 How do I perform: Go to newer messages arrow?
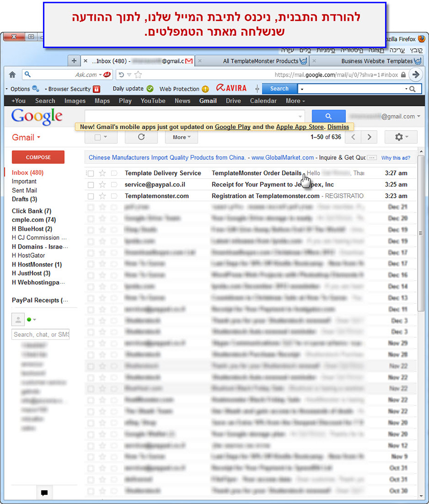[353, 137]
